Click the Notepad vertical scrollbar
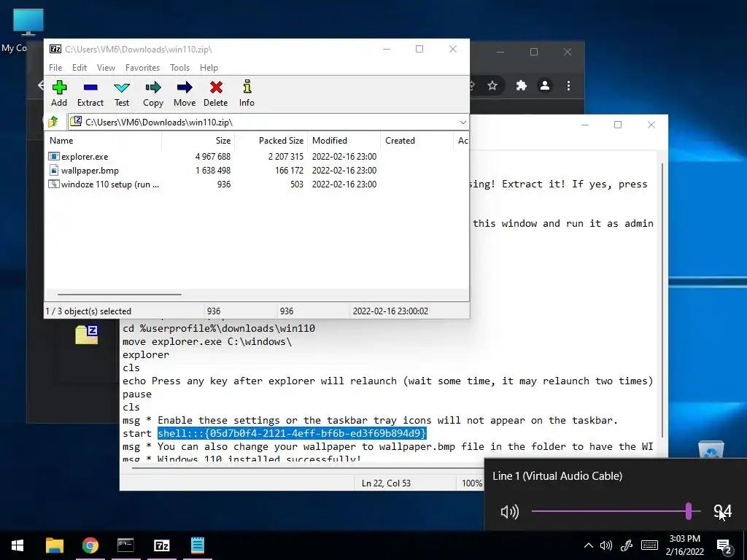Viewport: 747px width, 560px height. 662,300
